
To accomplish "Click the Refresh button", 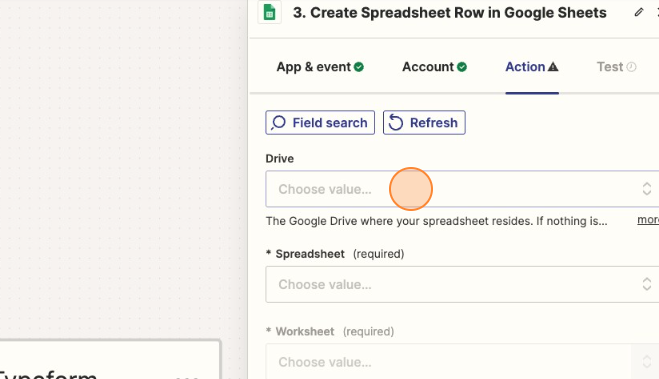I will pyautogui.click(x=424, y=123).
